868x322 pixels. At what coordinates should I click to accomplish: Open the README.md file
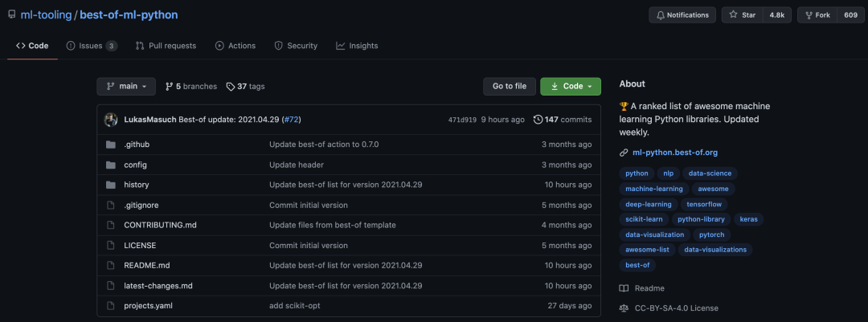coord(147,266)
